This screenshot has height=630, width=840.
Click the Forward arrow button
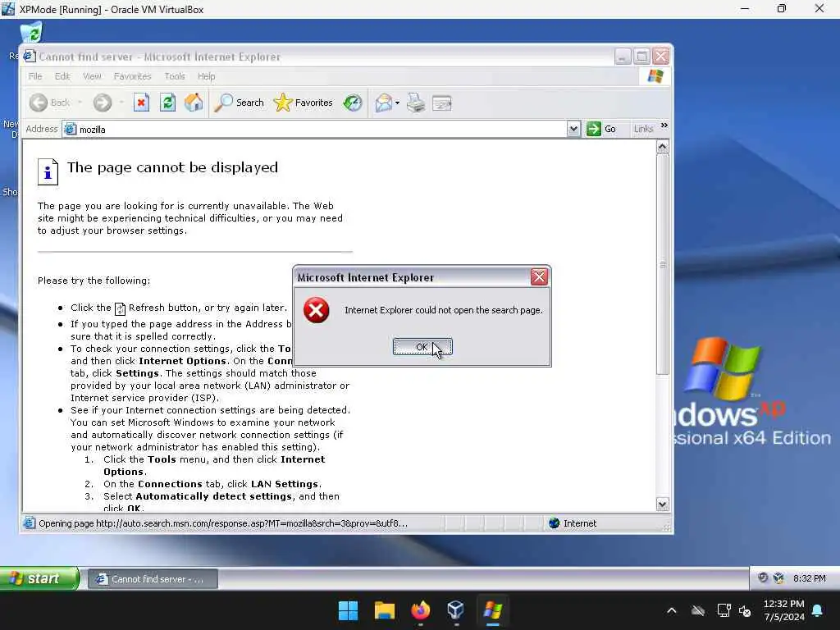point(103,103)
